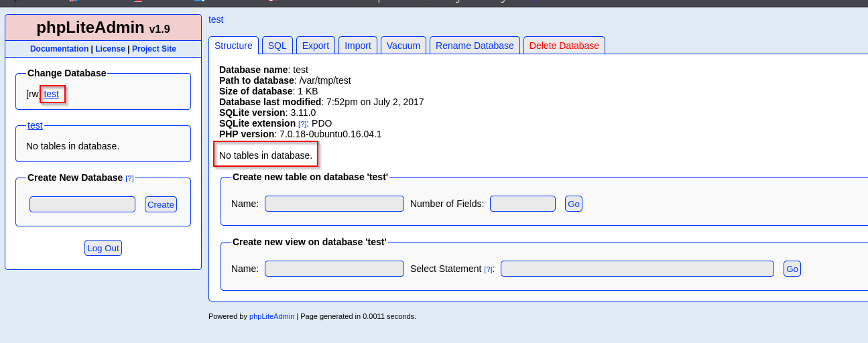Open the Project Site link

pyautogui.click(x=153, y=49)
